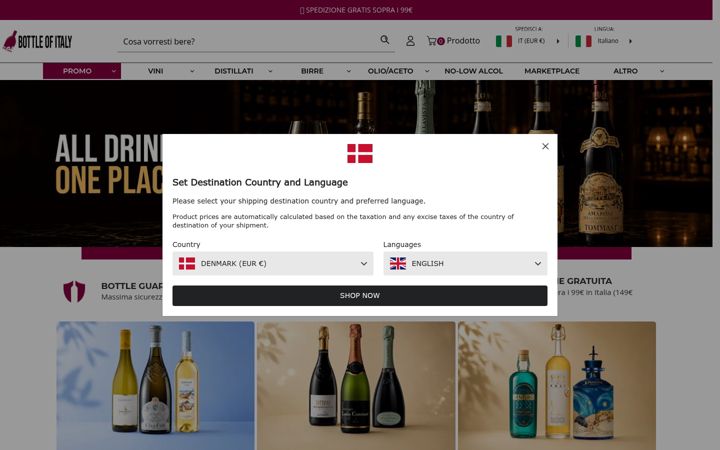Click the chevron beside ALTRO
The width and height of the screenshot is (720, 450).
click(x=662, y=71)
